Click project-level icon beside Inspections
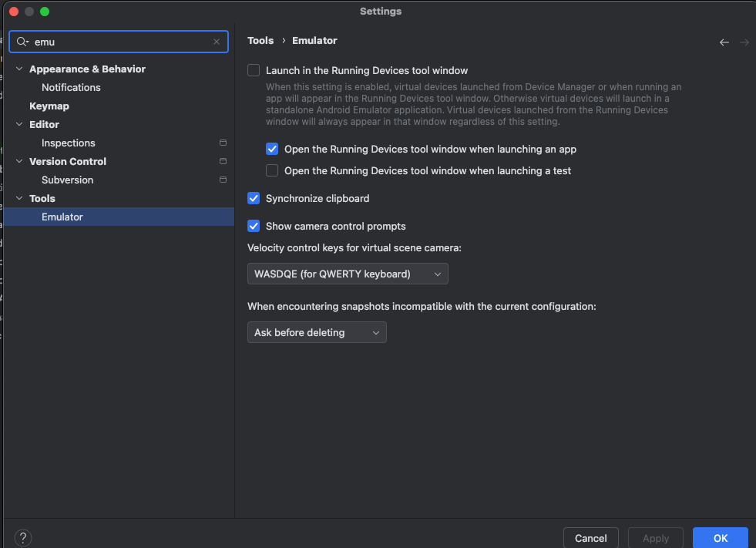The image size is (756, 548). tap(223, 143)
